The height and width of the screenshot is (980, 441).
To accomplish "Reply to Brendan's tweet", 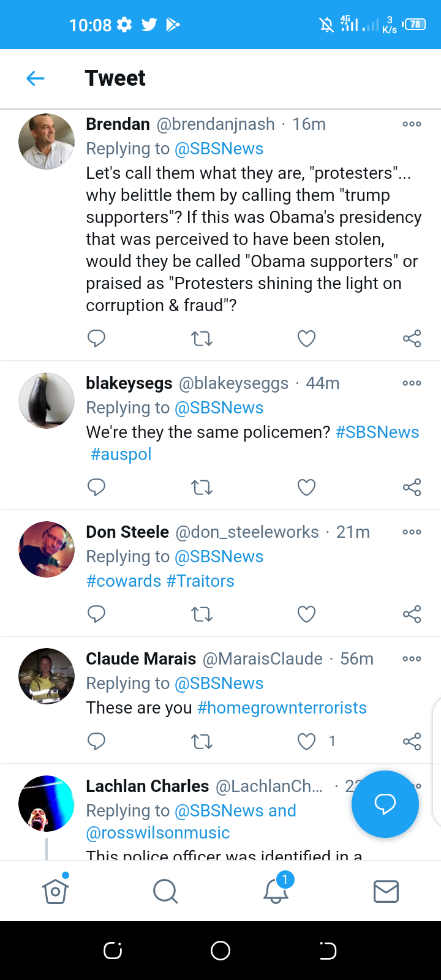I will point(96,338).
